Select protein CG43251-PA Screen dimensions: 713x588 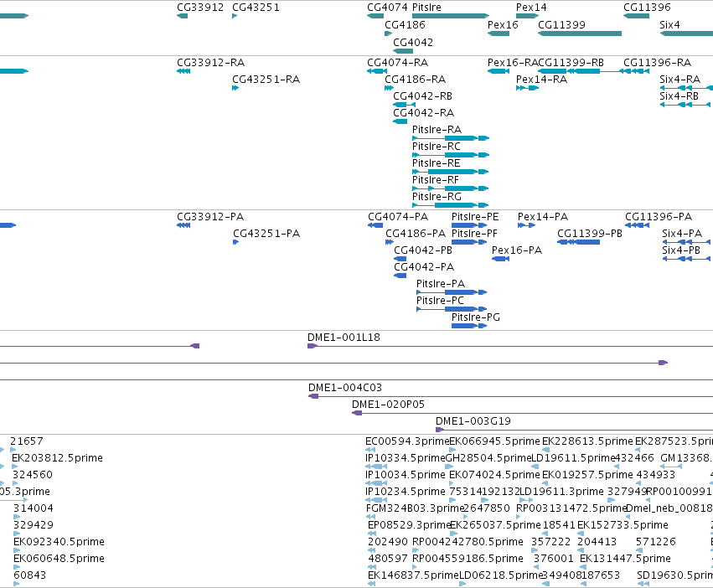[235, 242]
